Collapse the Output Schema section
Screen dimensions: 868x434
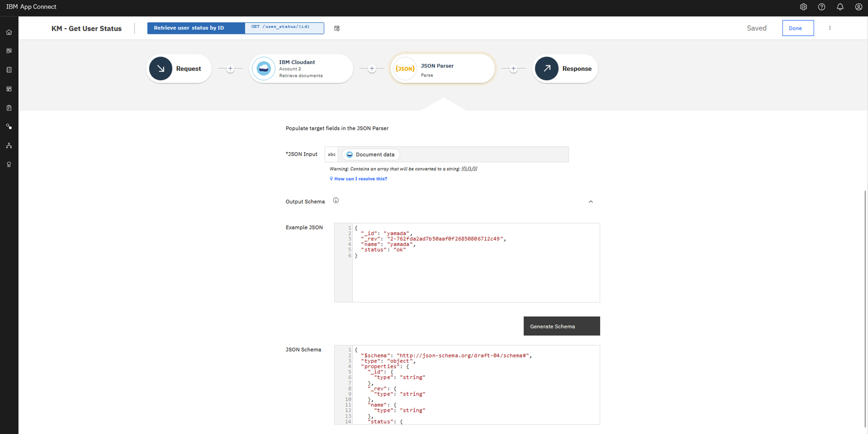coord(591,201)
